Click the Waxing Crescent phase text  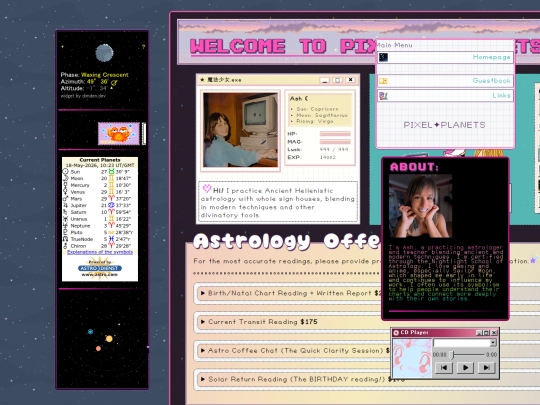click(x=105, y=75)
